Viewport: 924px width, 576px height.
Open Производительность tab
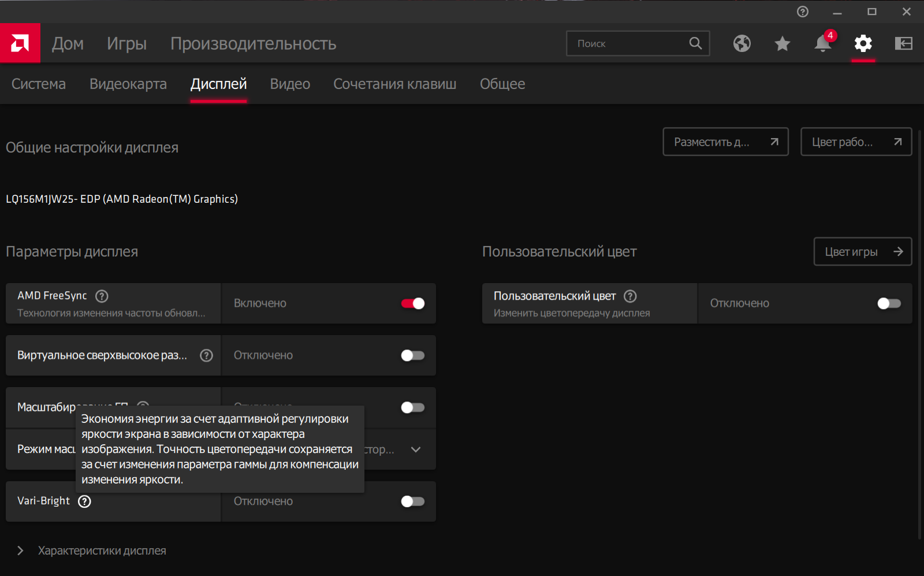(x=253, y=43)
